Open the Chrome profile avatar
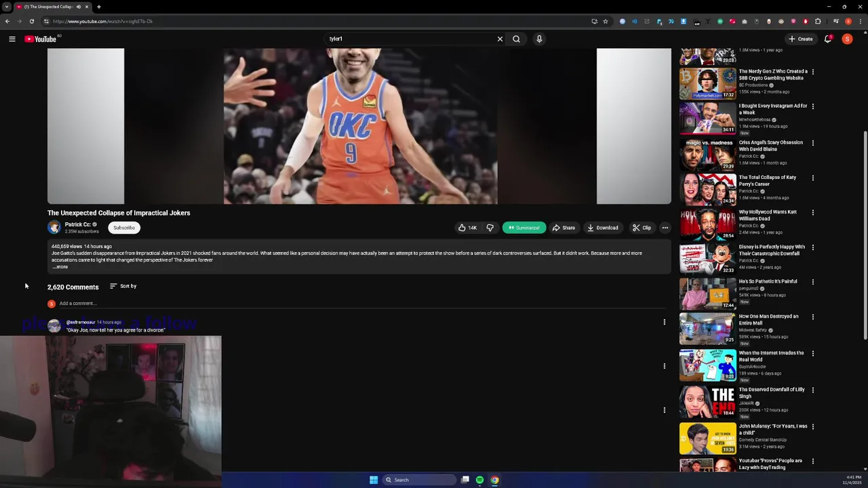 [848, 21]
